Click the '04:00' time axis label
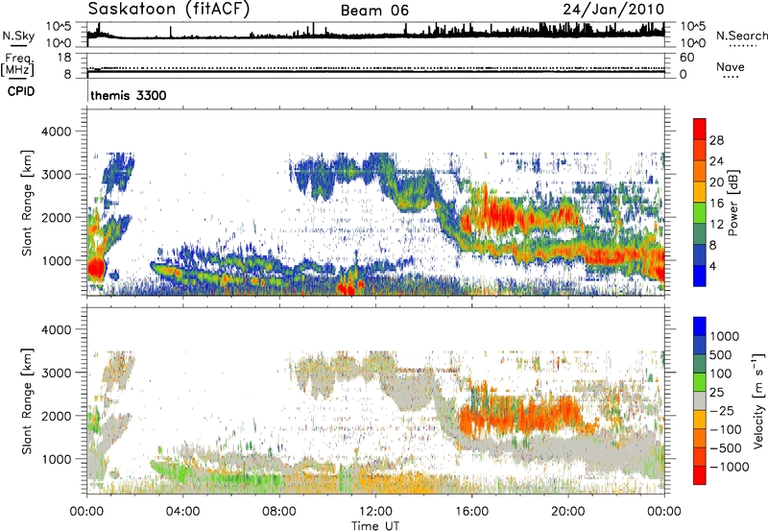The image size is (768, 532). pos(183,512)
